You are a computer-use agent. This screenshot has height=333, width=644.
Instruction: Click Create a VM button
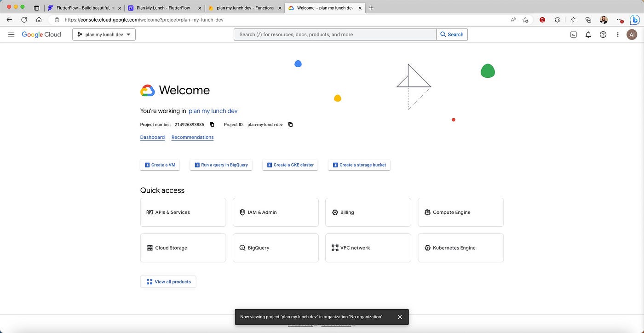tap(160, 165)
